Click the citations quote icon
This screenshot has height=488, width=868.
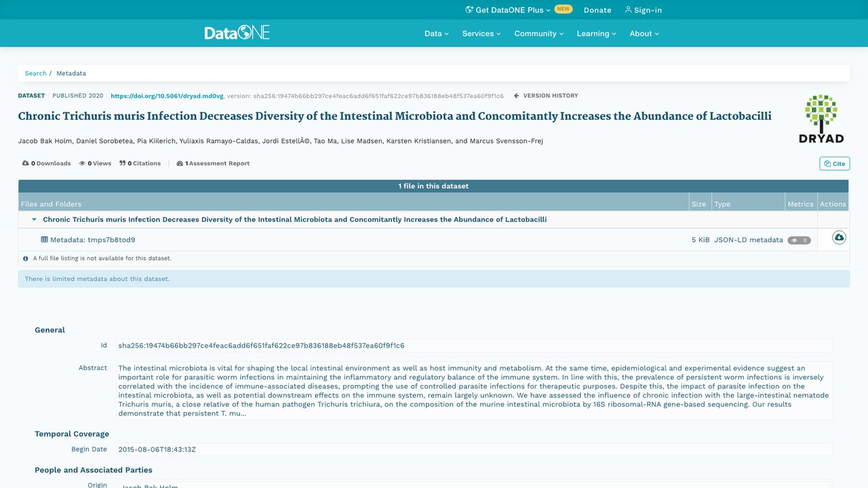point(123,163)
